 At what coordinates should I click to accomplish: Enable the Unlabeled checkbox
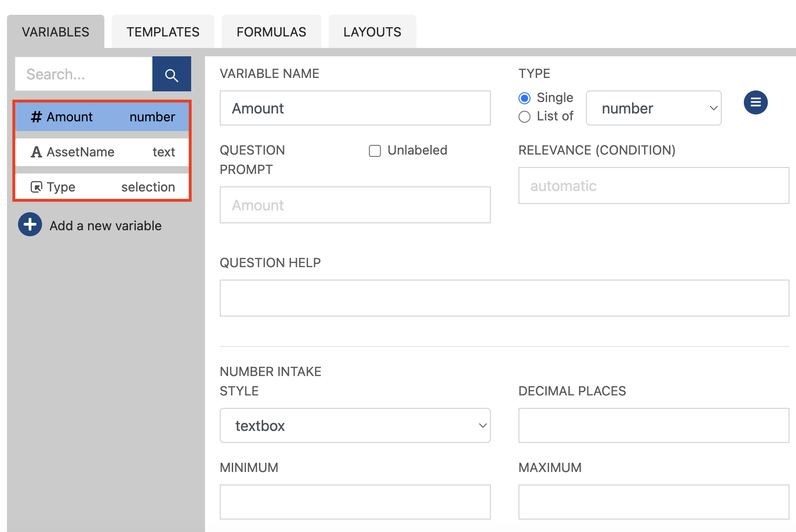click(x=374, y=150)
